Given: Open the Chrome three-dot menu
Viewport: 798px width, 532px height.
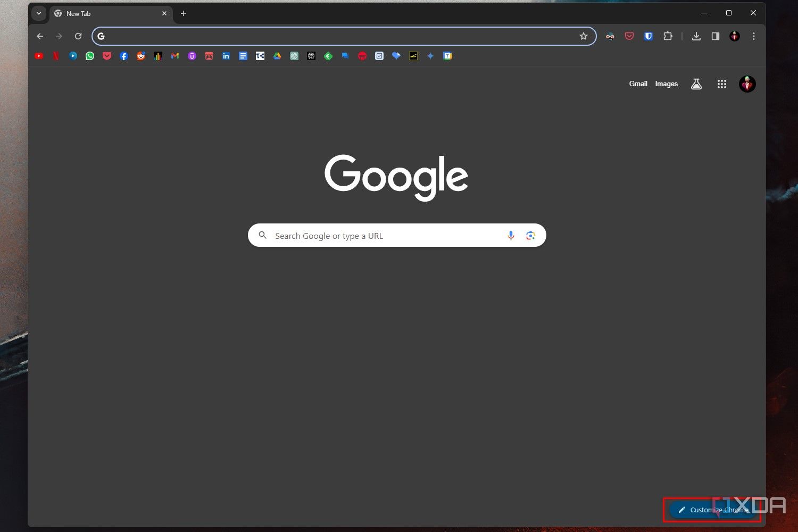Looking at the screenshot, I should (754, 36).
